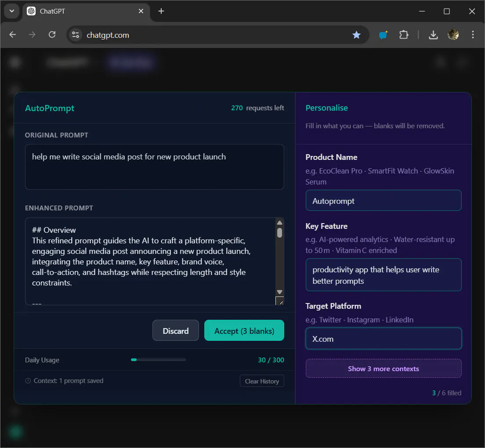Select the ChatGPT tab title
Image resolution: width=485 pixels, height=448 pixels.
coord(52,11)
